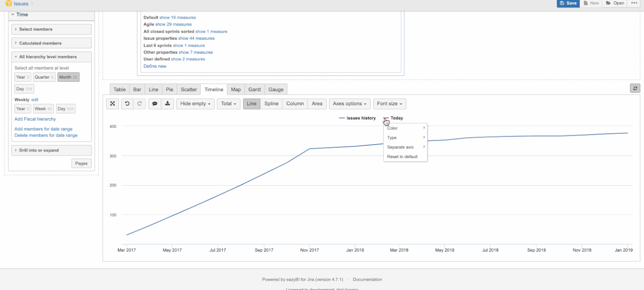Image resolution: width=644 pixels, height=290 pixels.
Task: Click the Pages button
Action: (x=81, y=163)
